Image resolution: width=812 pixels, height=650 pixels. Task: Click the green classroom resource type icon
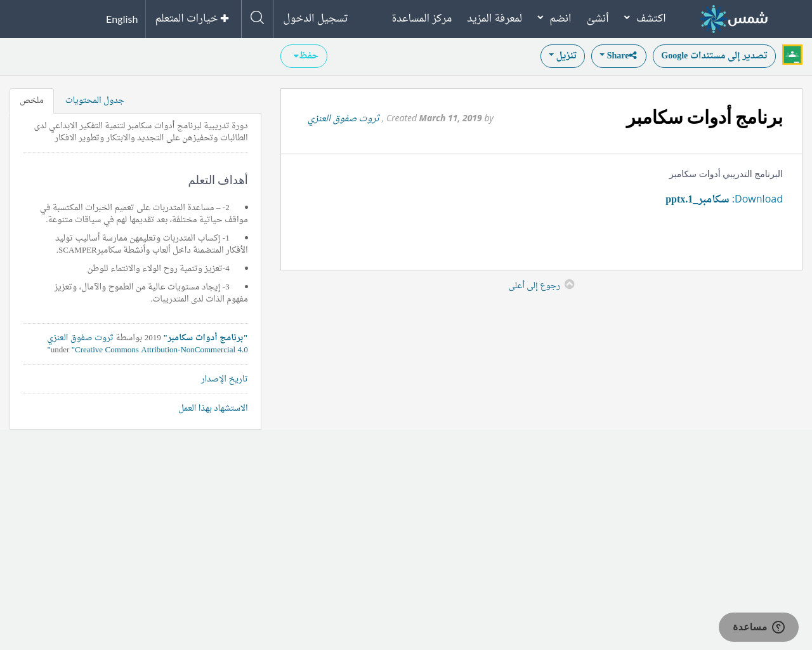pyautogui.click(x=792, y=55)
